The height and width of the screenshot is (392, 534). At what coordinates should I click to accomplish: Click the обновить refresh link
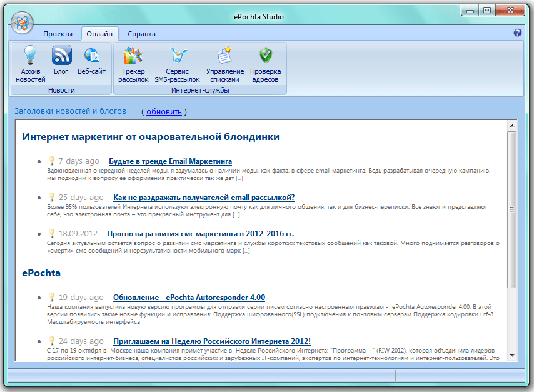coord(164,112)
